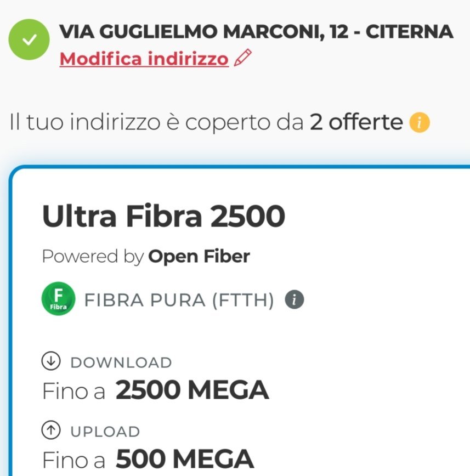Click the "2500 MEGA" download speed value

[x=192, y=390]
